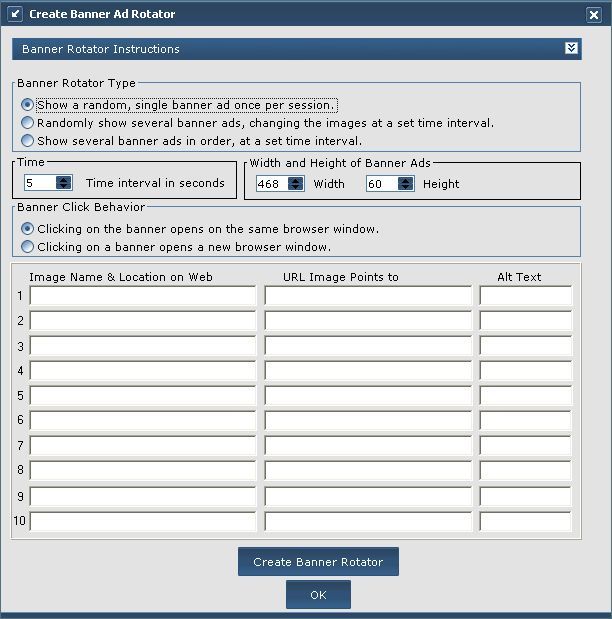Select 'Show several banner ads in order' option

pyautogui.click(x=28, y=141)
